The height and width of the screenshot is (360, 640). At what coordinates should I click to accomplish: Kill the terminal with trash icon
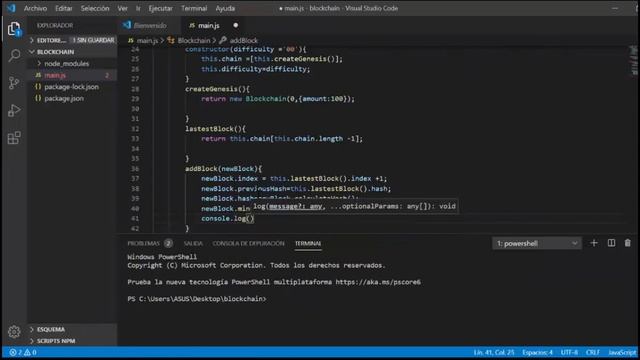(x=628, y=243)
